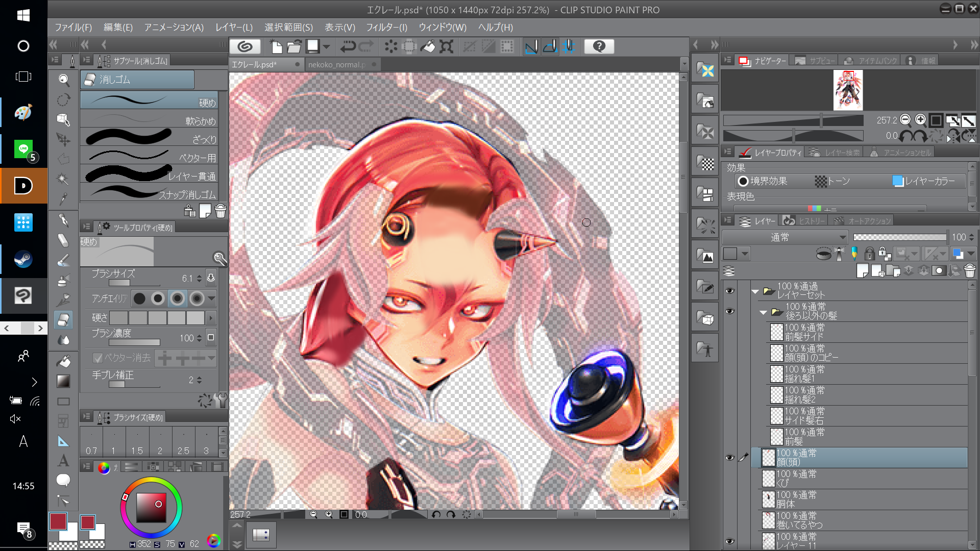Toggle Lock Layer padlock
This screenshot has height=551, width=980.
point(869,254)
